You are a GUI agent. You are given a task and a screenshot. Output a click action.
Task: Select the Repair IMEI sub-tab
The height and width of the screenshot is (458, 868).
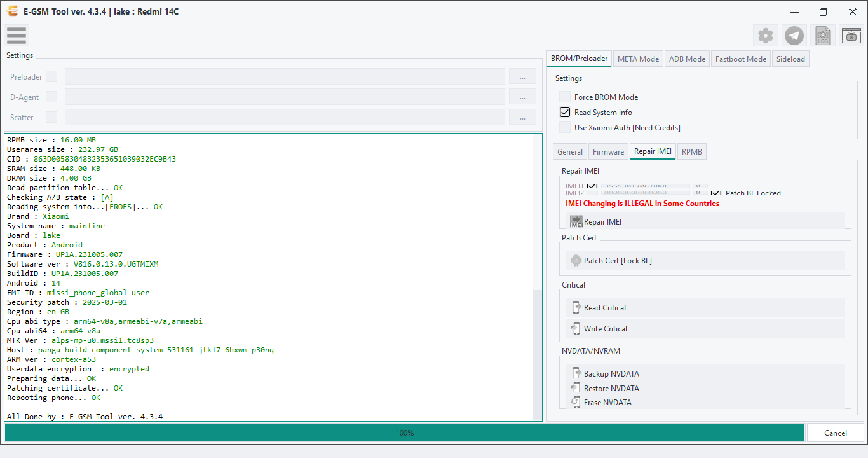pyautogui.click(x=653, y=151)
